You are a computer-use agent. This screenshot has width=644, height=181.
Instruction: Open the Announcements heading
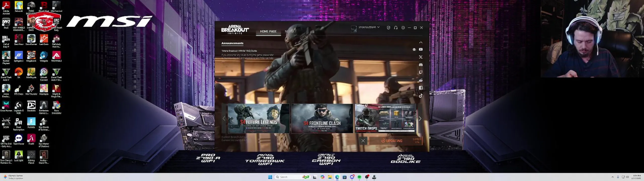click(x=232, y=43)
